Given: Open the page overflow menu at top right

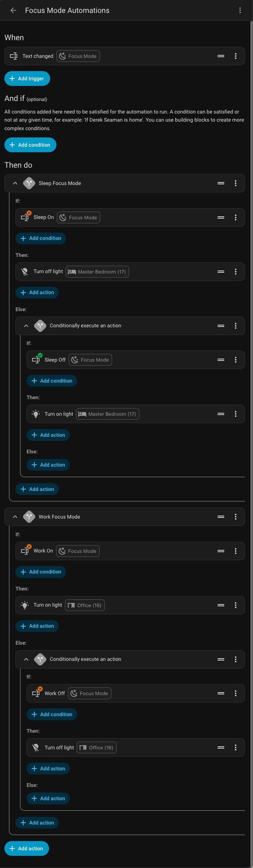Looking at the screenshot, I should (240, 10).
